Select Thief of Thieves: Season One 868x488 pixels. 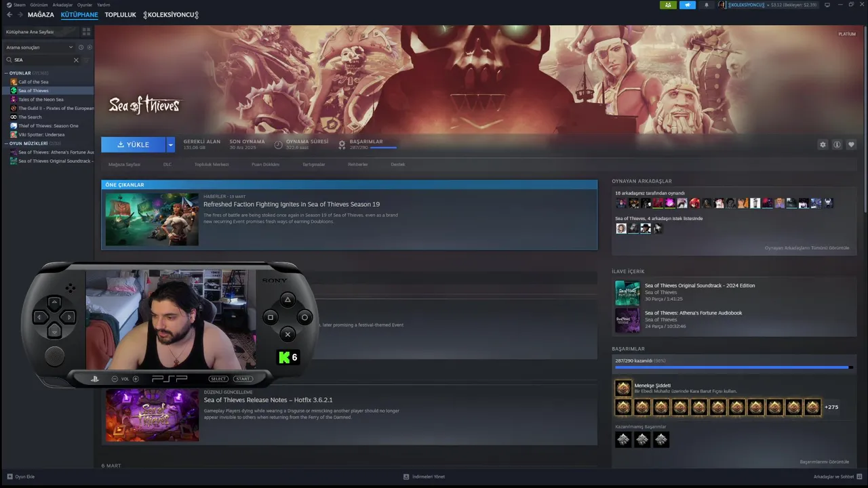click(48, 126)
